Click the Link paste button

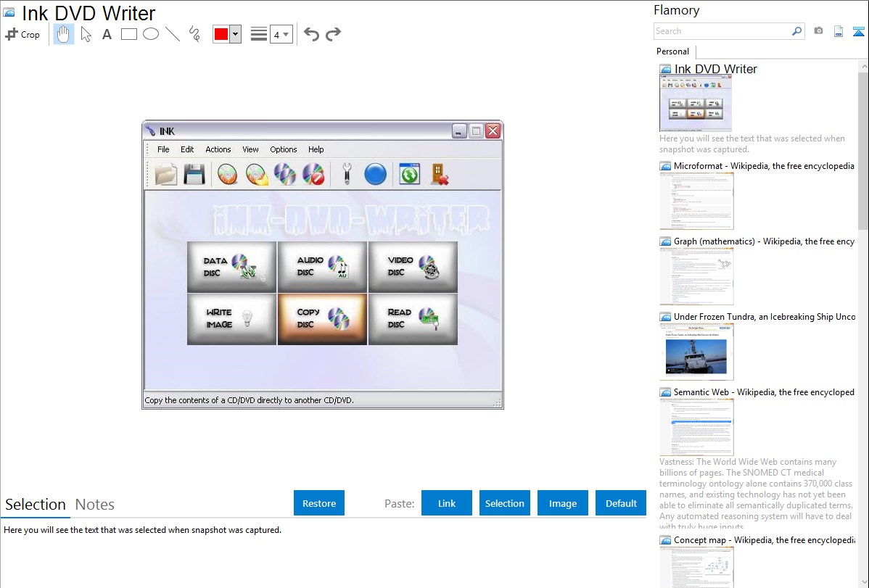(447, 503)
